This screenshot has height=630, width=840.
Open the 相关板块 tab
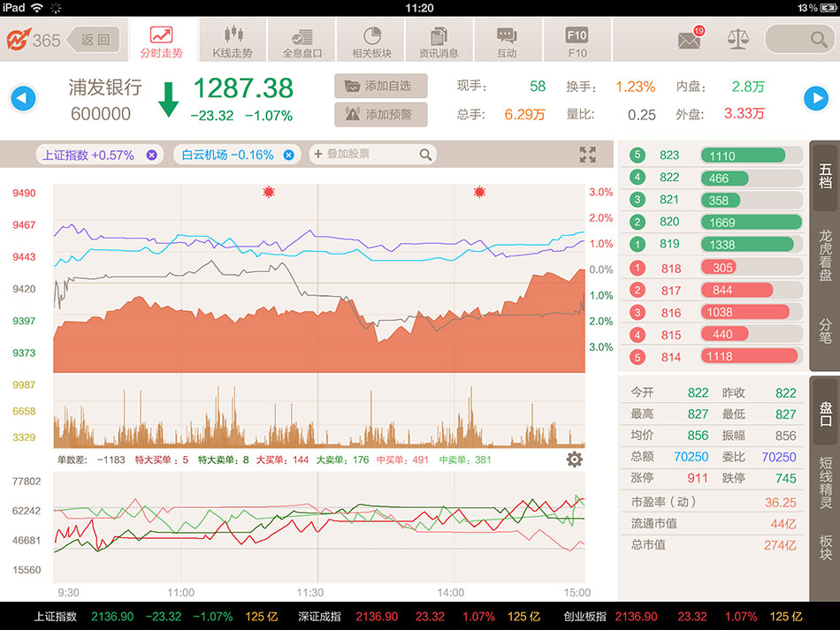click(x=371, y=41)
